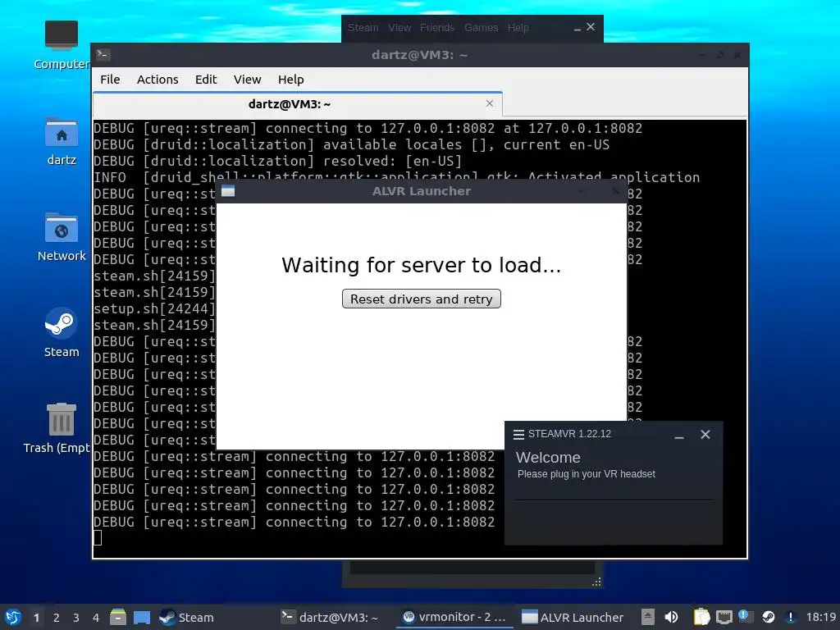Image resolution: width=840 pixels, height=630 pixels.
Task: Click the 18:19 clock
Action: coord(820,617)
